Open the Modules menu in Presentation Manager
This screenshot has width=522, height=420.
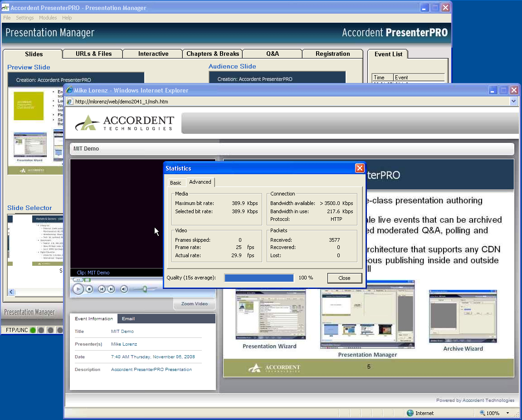(x=48, y=18)
